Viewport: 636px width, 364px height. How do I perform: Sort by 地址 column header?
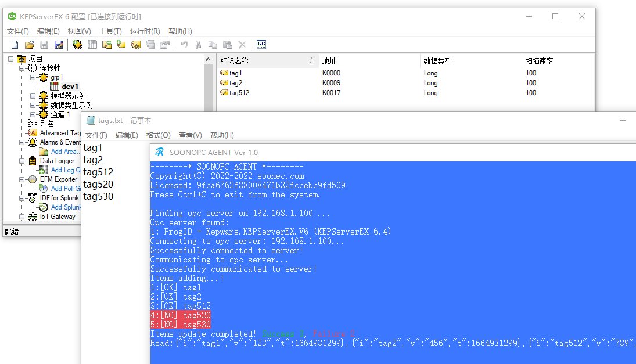(x=369, y=61)
